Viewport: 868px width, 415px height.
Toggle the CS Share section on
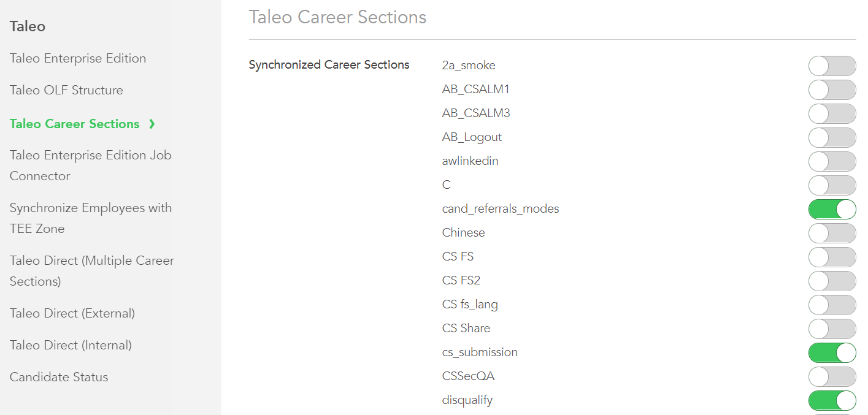click(832, 329)
